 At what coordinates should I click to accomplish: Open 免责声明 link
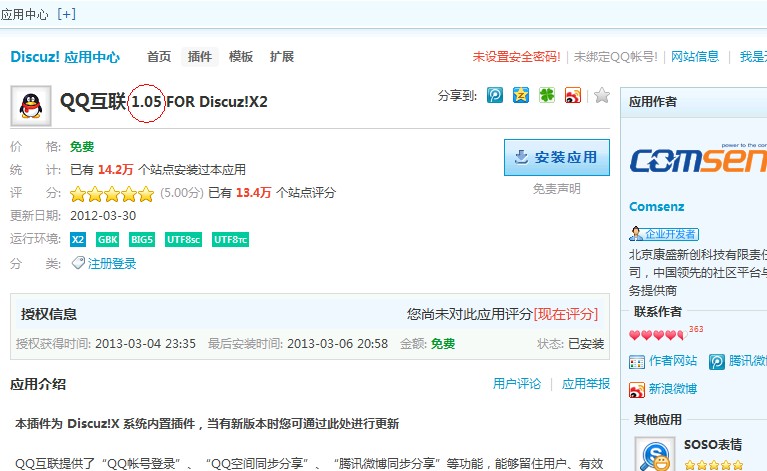point(557,189)
